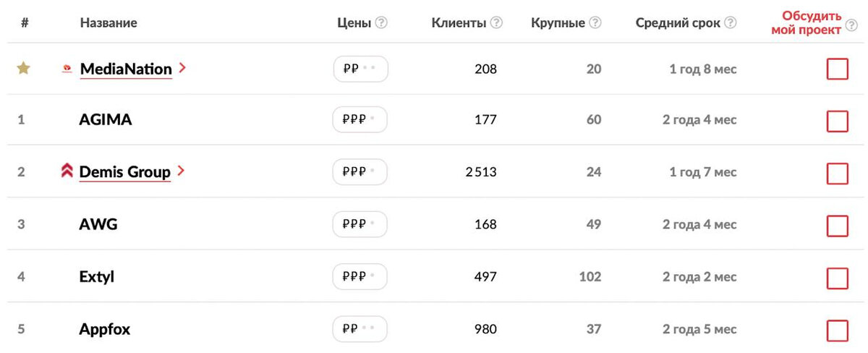This screenshot has width=868, height=353.
Task: Click the MediaNation logo icon
Action: (x=67, y=69)
